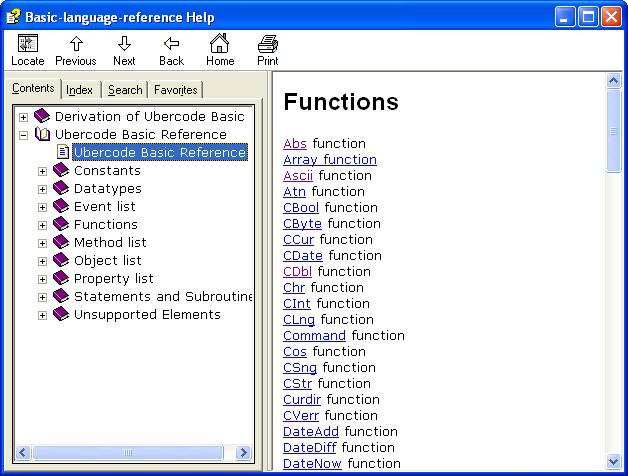Open the Favorites tab
This screenshot has width=628, height=476.
(176, 90)
